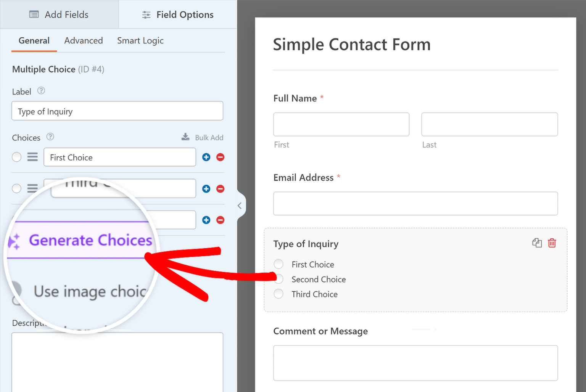Screen dimensions: 586x392
Task: Open Field Options using its sliders icon
Action: [146, 14]
